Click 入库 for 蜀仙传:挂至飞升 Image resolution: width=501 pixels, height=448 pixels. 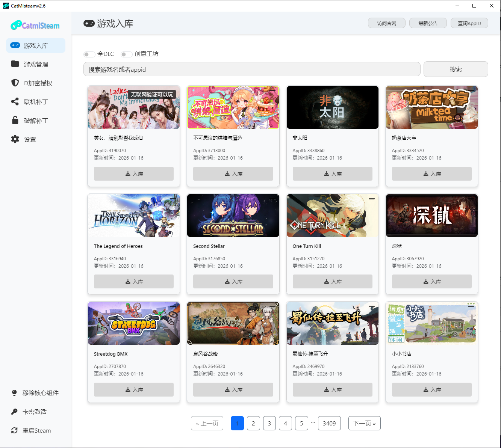tap(333, 390)
